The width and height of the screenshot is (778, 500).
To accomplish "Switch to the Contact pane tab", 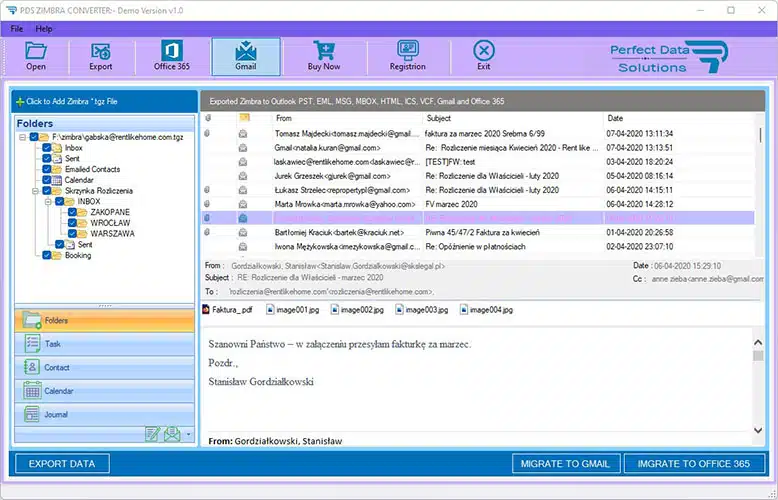I will pos(105,368).
